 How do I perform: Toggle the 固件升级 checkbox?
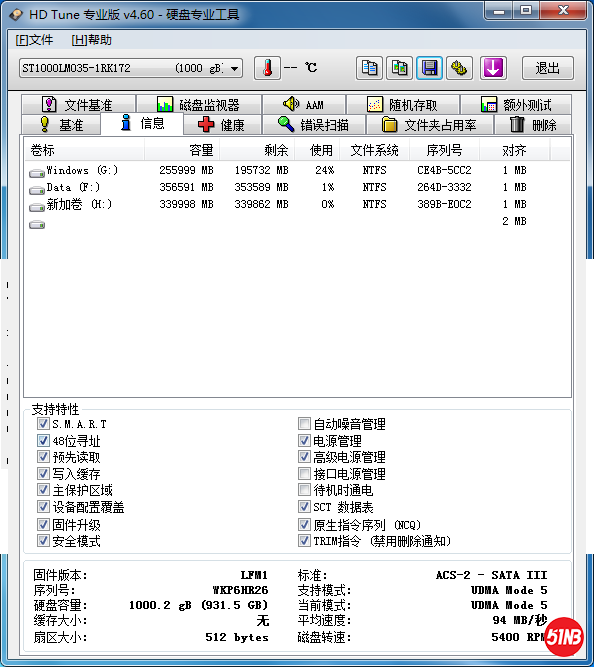point(43,524)
